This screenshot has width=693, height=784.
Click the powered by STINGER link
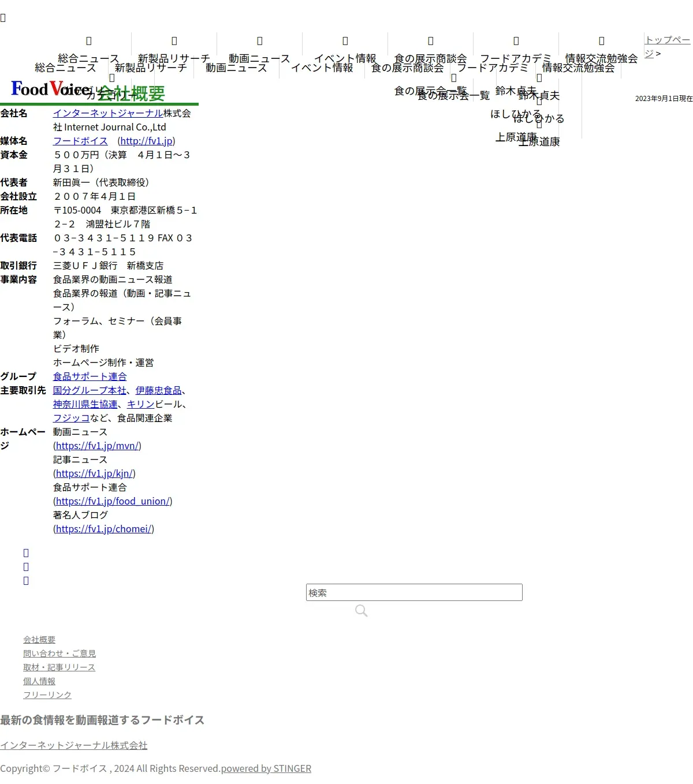tap(266, 768)
